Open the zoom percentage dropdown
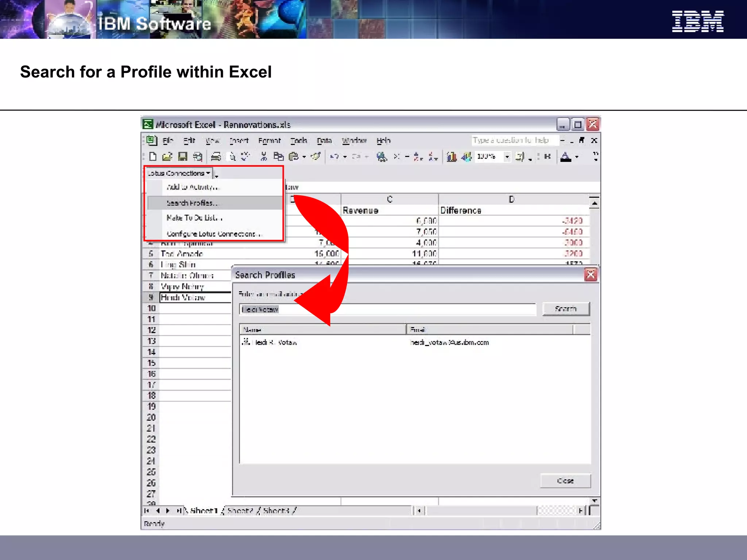747x560 pixels. (507, 157)
